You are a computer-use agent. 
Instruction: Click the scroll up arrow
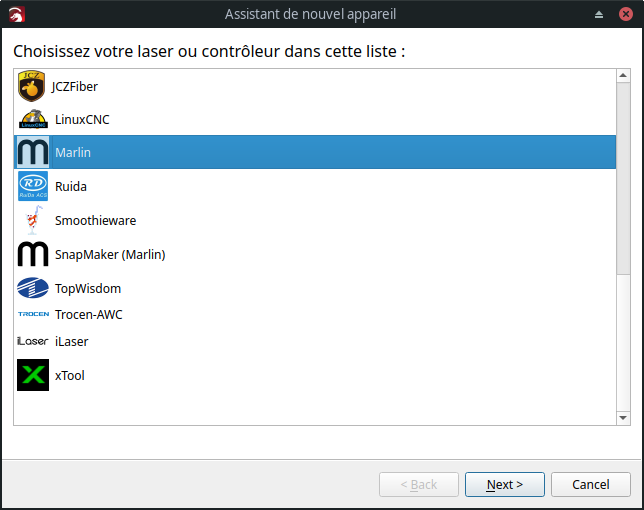click(623, 76)
